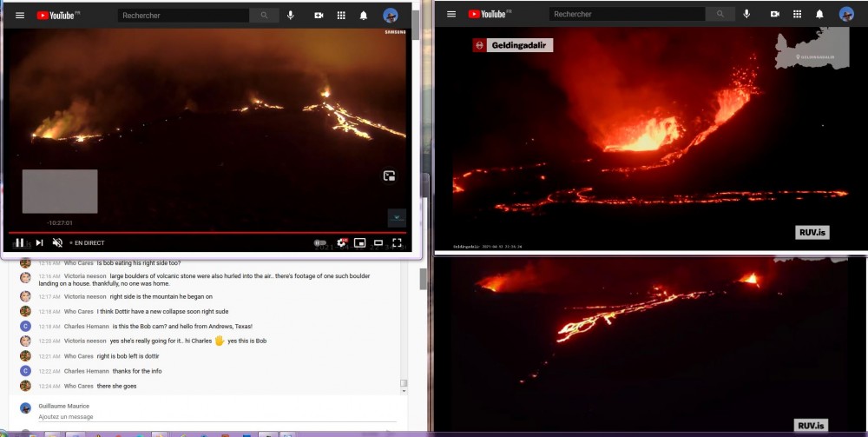
Task: Start voice search in left window
Action: [290, 16]
